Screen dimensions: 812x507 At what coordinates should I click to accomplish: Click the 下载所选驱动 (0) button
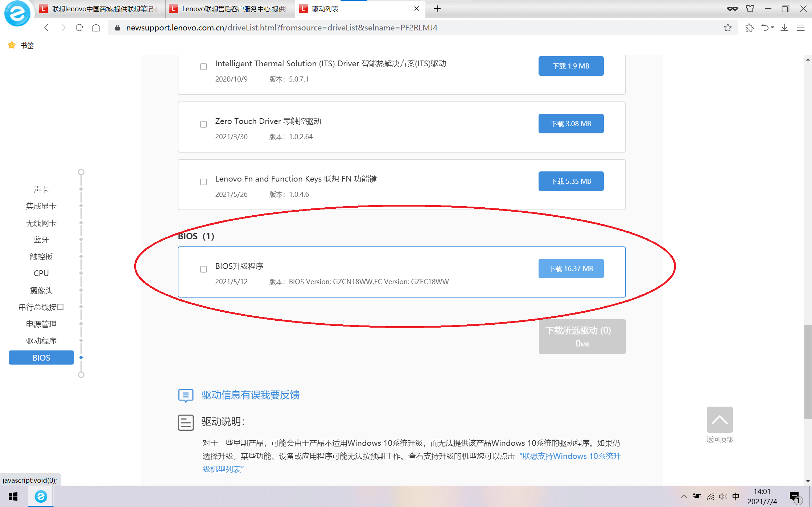click(582, 337)
